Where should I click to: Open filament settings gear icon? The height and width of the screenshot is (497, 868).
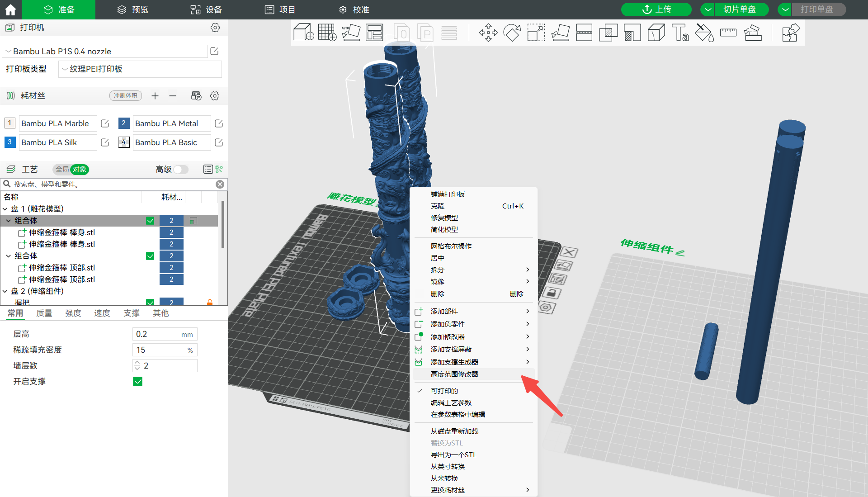point(215,95)
